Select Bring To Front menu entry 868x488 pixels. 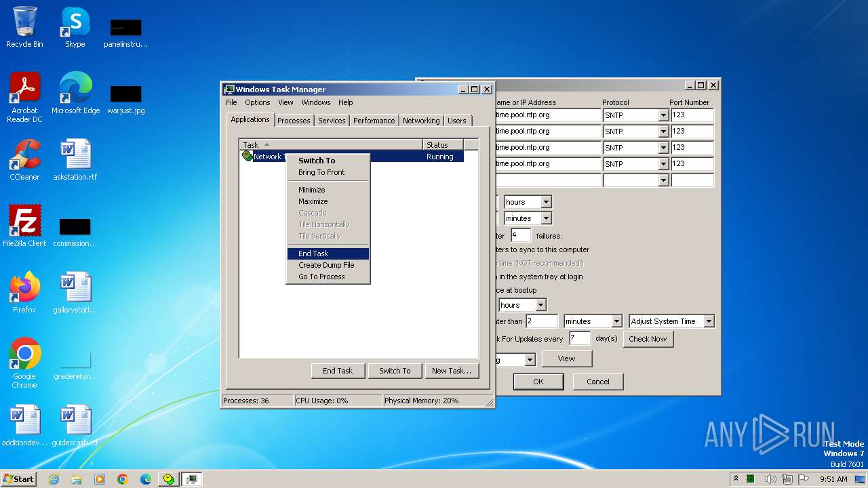point(328,172)
